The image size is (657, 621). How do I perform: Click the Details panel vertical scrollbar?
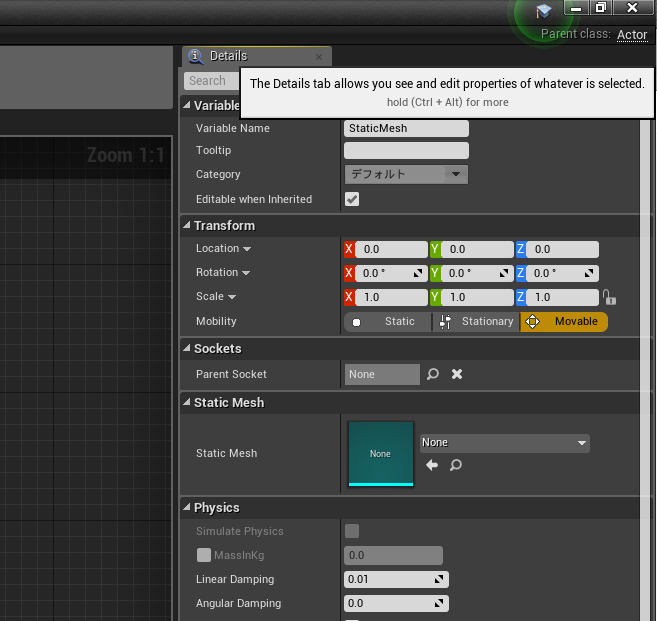click(646, 369)
